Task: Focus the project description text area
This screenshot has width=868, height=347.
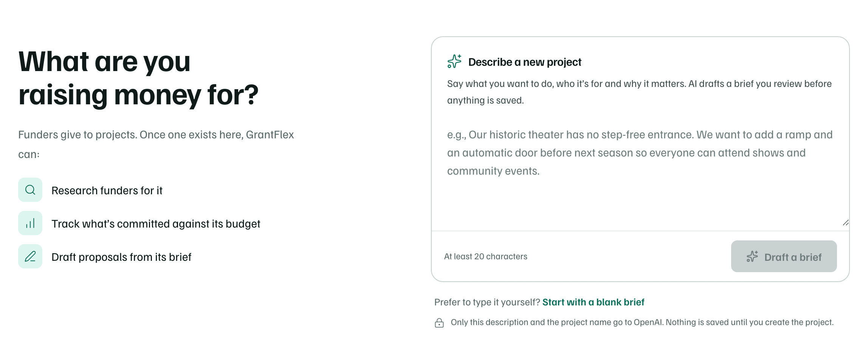Action: click(x=640, y=175)
